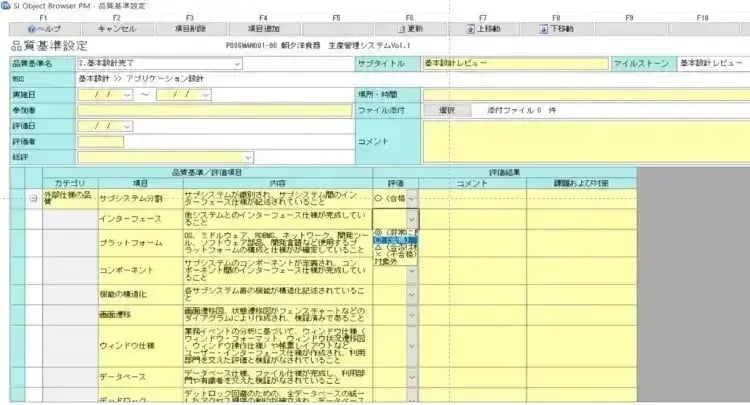
Task: Open the 品質基準名 dropdown
Action: click(x=236, y=64)
